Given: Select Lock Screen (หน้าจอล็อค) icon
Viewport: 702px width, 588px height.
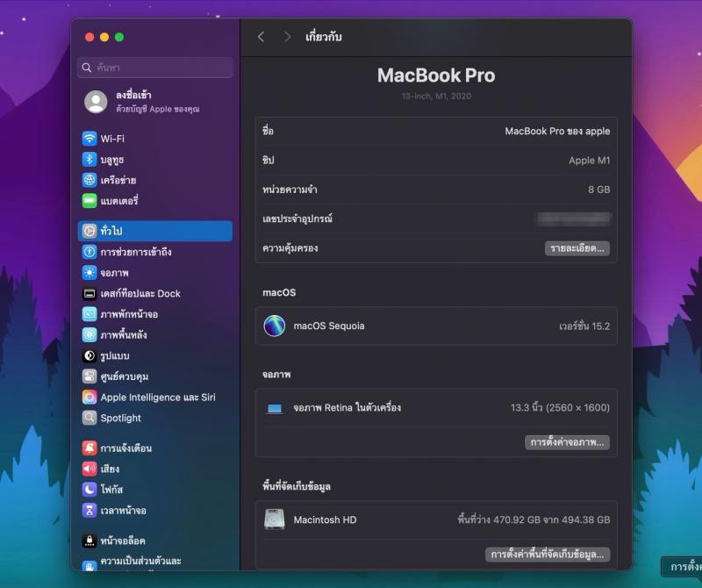Looking at the screenshot, I should coord(90,541).
